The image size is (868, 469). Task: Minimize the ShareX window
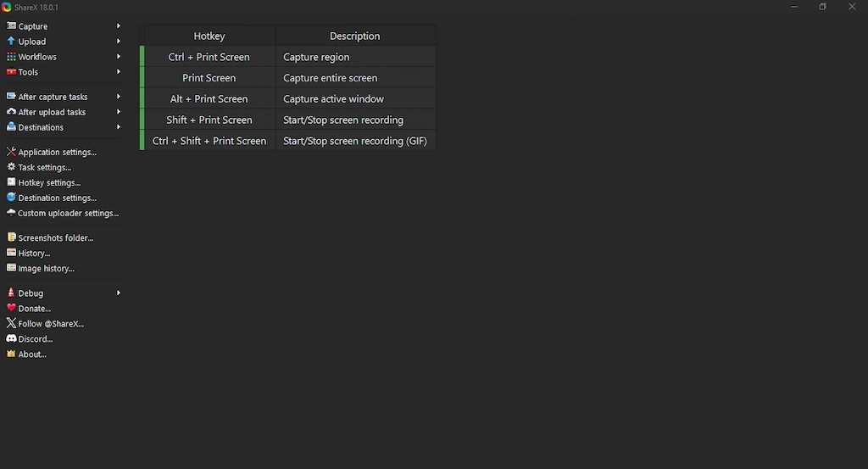pyautogui.click(x=794, y=7)
